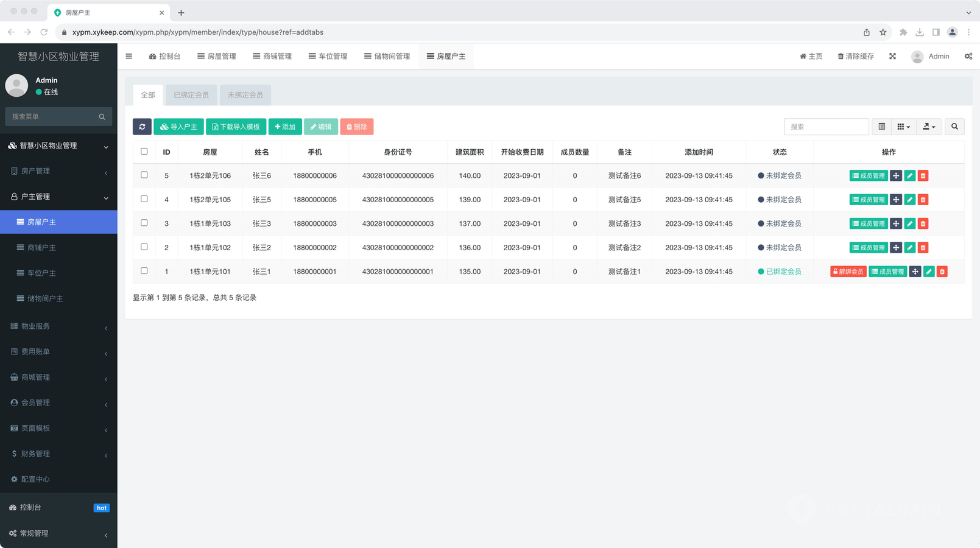Check the select-all checkbox in table header
Viewport: 980px width, 548px height.
tap(144, 152)
